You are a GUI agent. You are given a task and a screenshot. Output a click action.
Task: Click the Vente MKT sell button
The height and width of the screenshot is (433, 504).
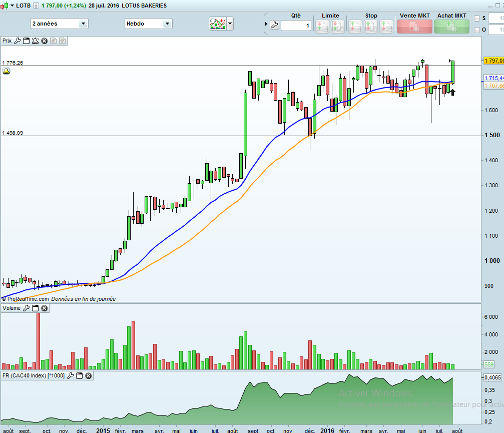(x=414, y=27)
